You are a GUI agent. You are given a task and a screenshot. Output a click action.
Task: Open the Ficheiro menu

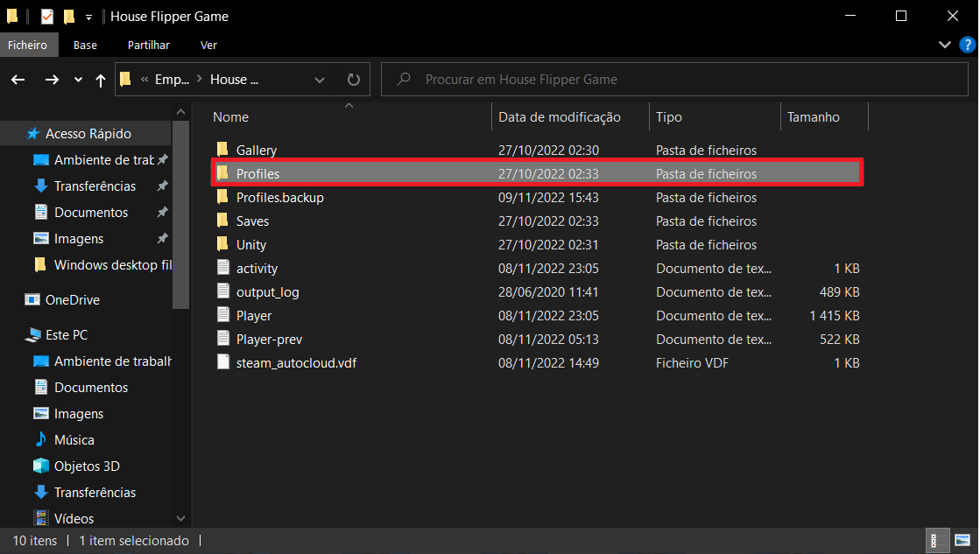[29, 45]
